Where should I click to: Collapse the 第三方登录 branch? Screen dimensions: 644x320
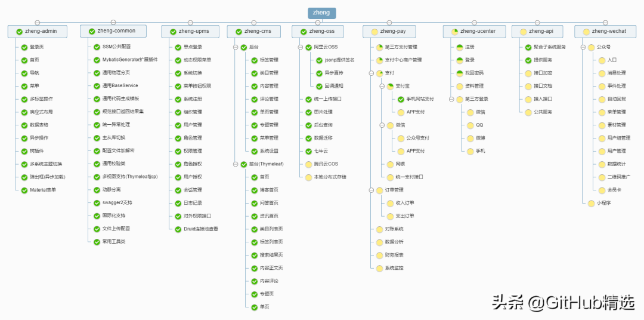(x=451, y=99)
